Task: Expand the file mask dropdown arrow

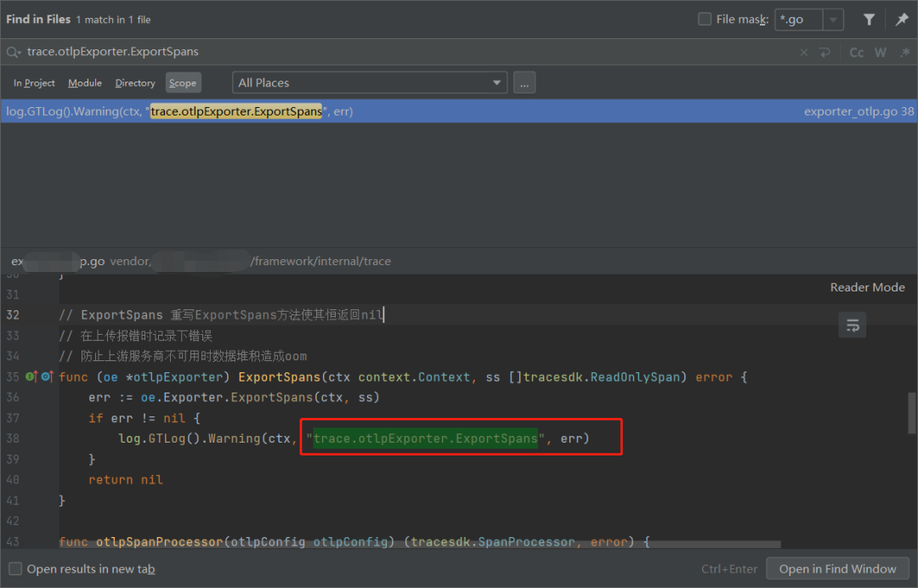Action: click(x=832, y=20)
